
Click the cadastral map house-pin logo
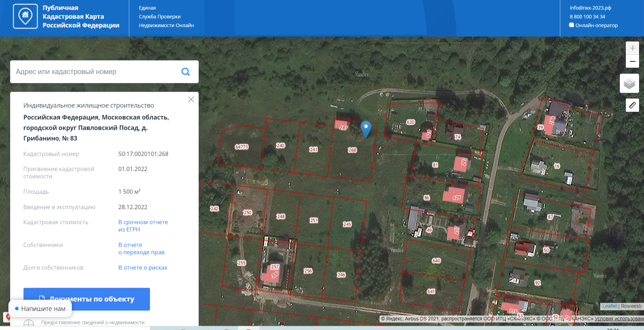(x=25, y=16)
